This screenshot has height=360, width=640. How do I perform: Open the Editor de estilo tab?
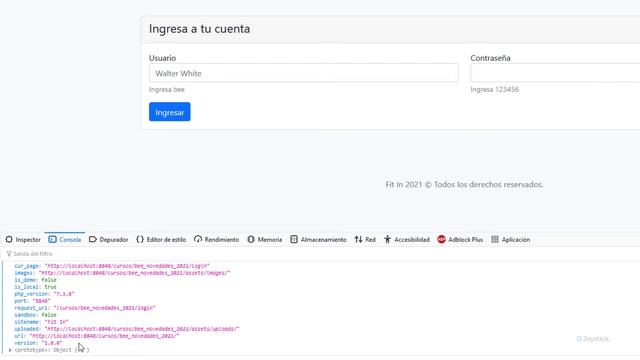[161, 240]
